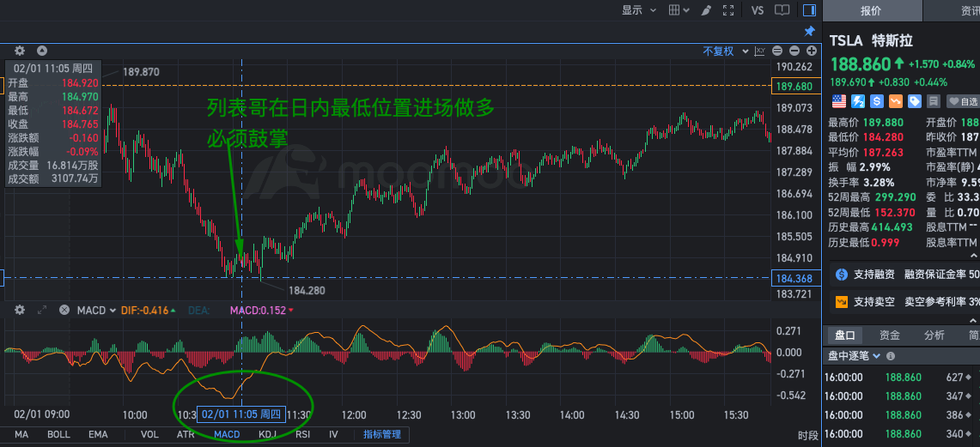Open the MACD indicator selector dropdown
Screen dimensions: 980x447
[96, 310]
